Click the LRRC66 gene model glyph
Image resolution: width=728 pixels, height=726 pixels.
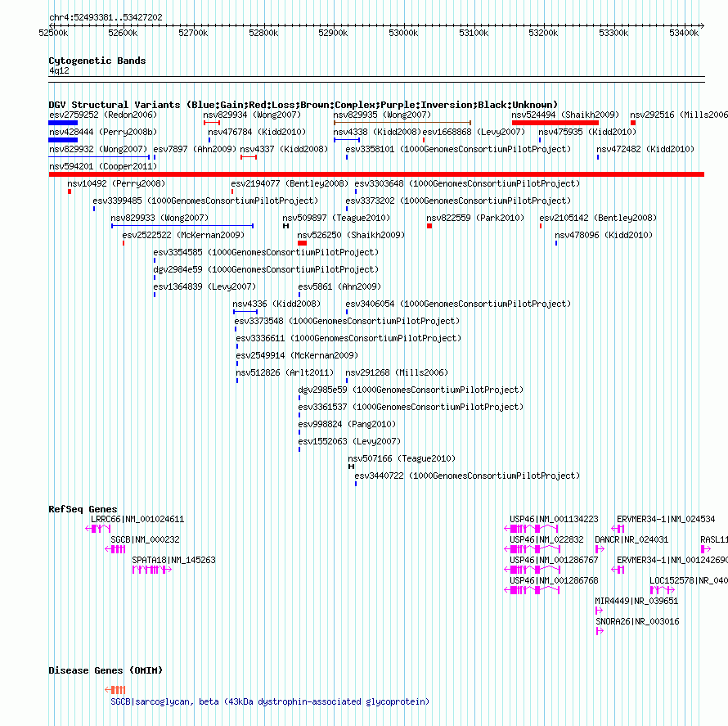pos(97,529)
